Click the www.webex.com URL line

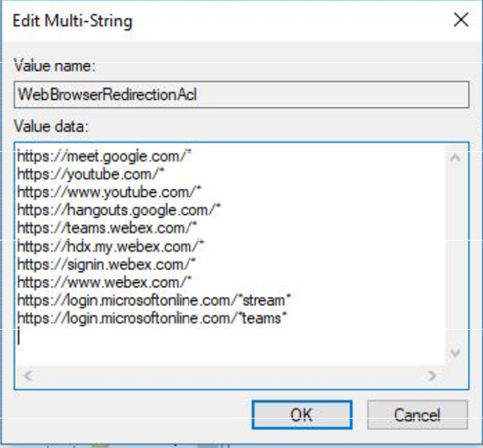(99, 282)
